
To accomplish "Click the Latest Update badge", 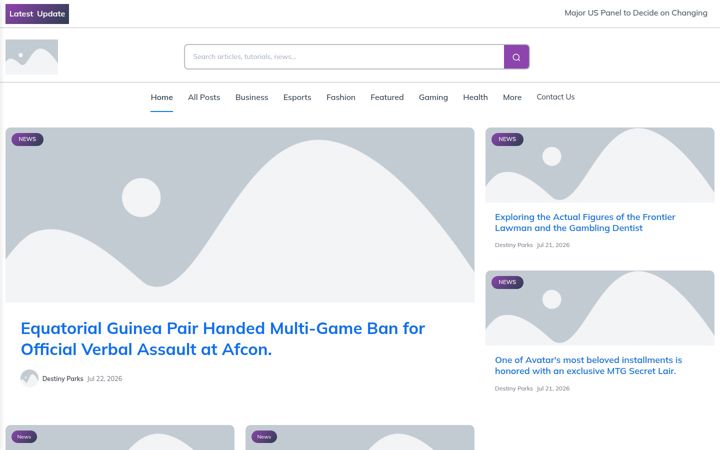I will (37, 14).
